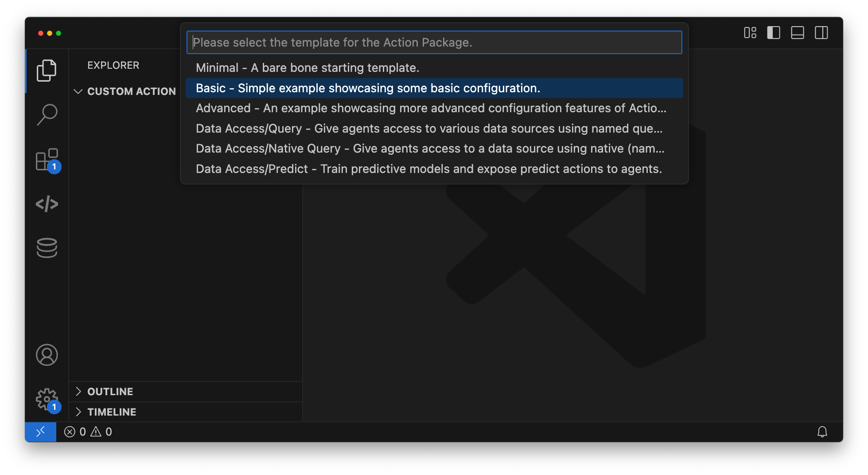Click the macOS green zoom button

(x=58, y=33)
